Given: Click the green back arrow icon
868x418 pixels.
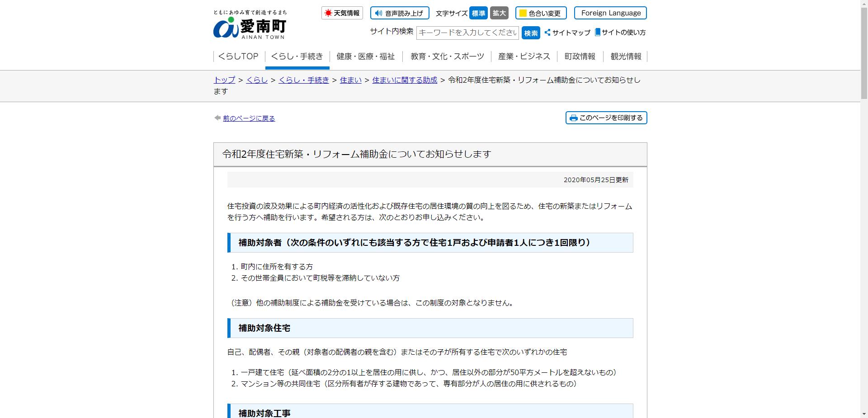Looking at the screenshot, I should (217, 117).
